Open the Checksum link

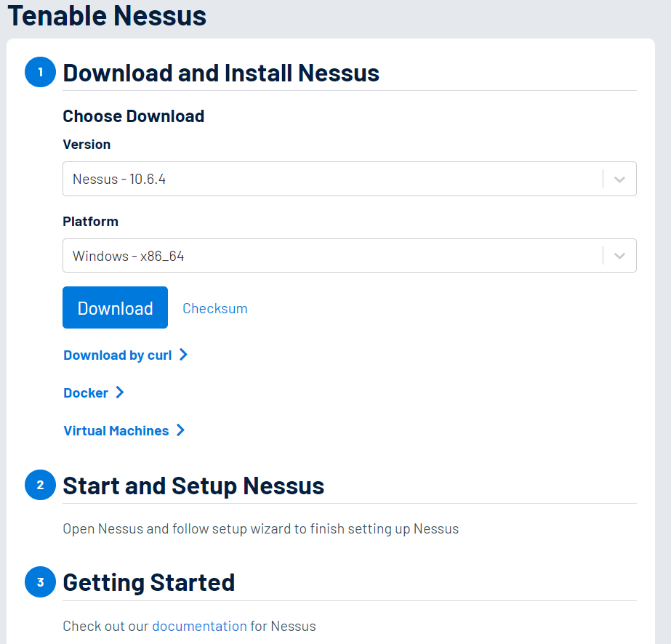[215, 308]
